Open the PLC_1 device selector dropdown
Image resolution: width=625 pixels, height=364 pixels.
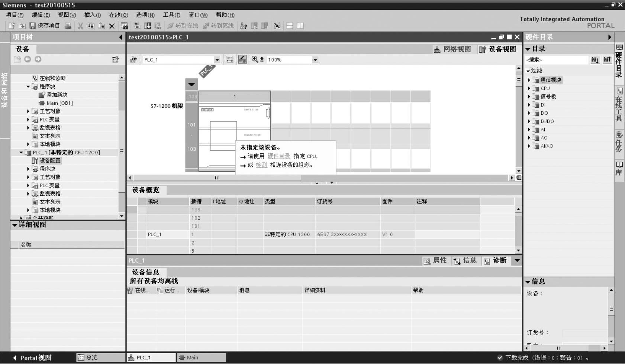tap(217, 60)
